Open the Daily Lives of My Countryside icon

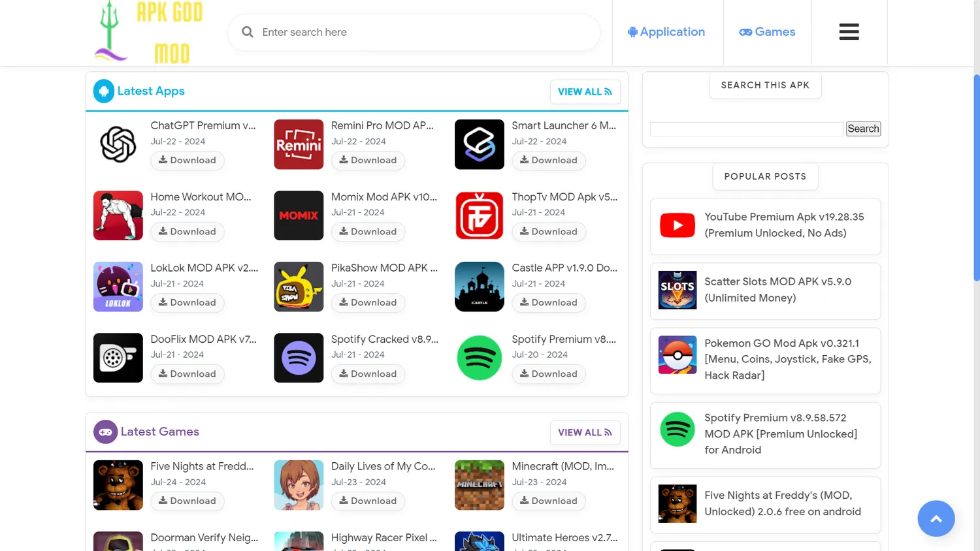click(299, 485)
